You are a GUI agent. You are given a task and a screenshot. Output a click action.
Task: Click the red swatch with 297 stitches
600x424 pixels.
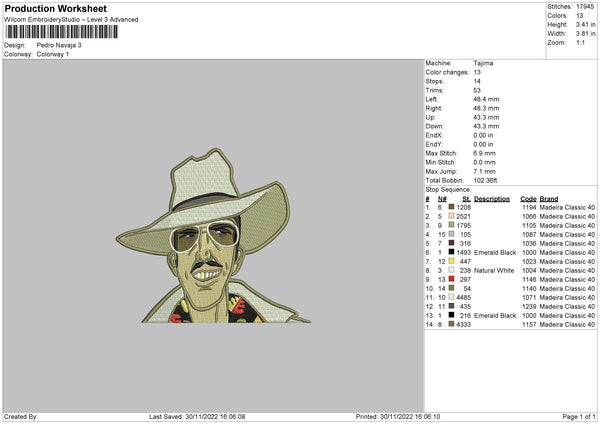(x=451, y=279)
